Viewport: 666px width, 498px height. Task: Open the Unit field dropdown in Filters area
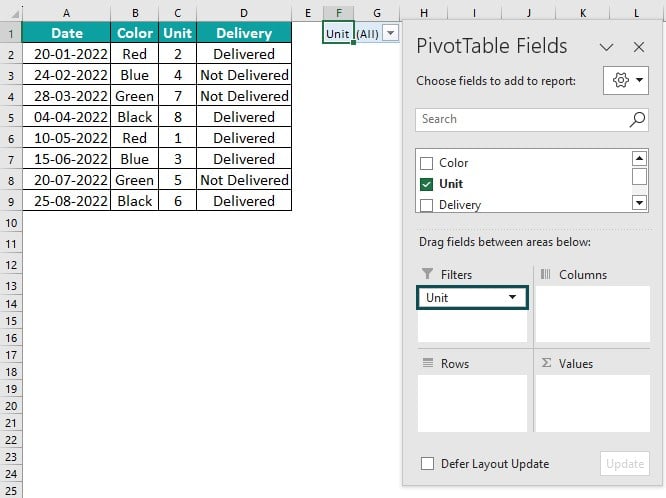[x=513, y=297]
